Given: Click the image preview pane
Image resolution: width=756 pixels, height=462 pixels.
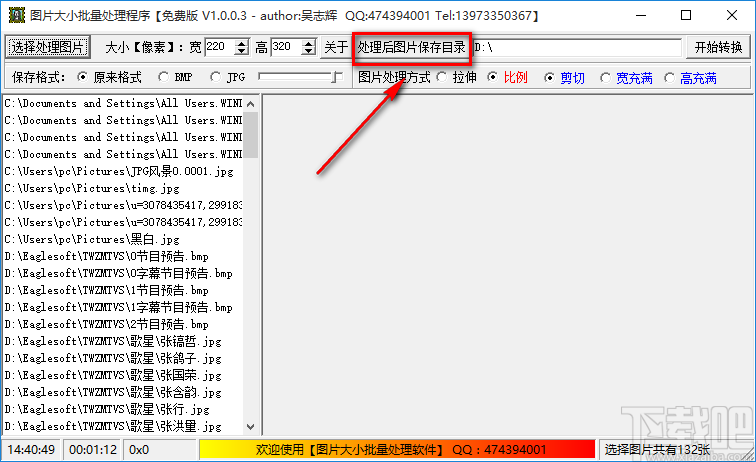Looking at the screenshot, I should point(507,265).
